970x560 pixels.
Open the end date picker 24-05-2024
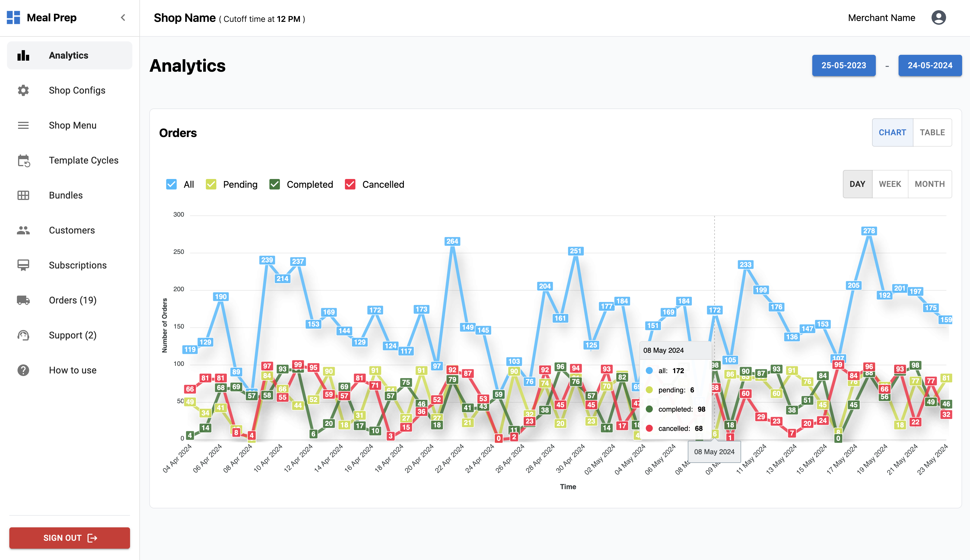click(929, 65)
